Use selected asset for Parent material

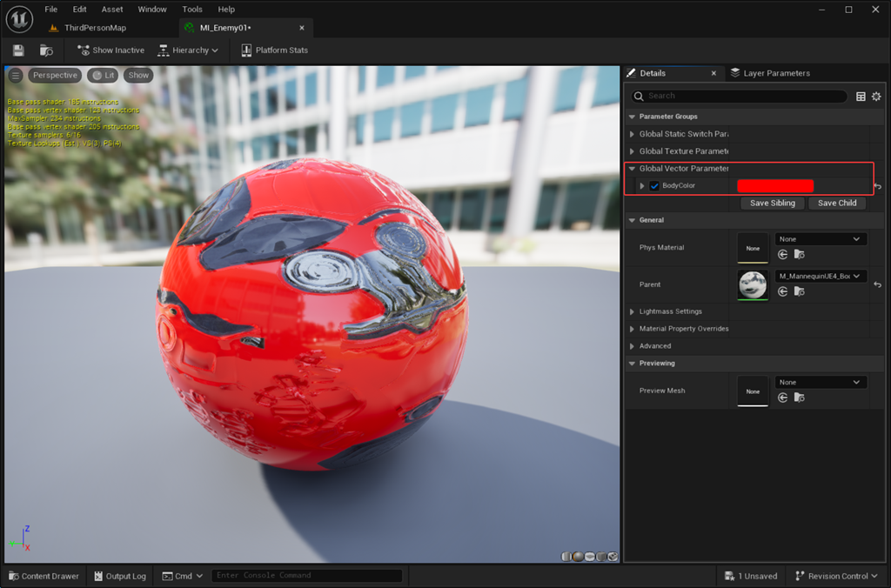point(782,291)
